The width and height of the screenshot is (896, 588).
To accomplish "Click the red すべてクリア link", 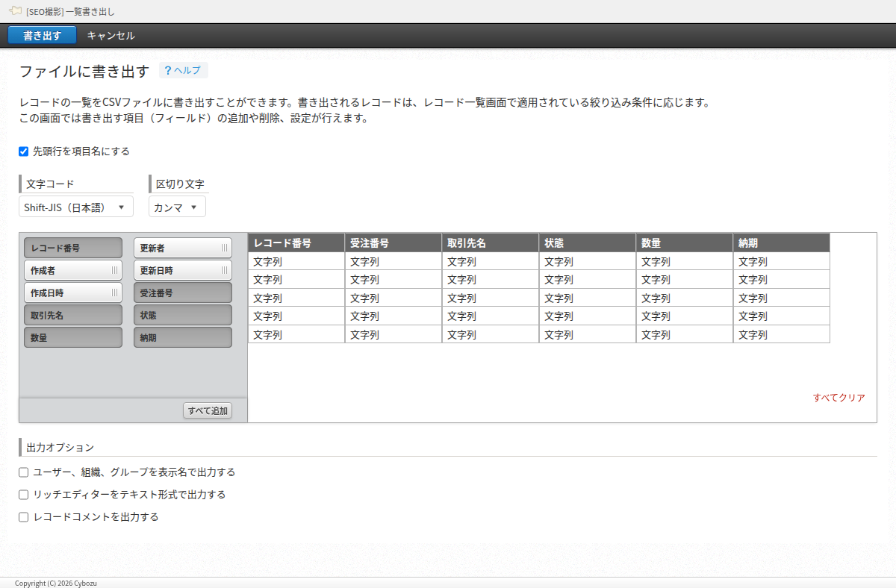I will (x=839, y=398).
